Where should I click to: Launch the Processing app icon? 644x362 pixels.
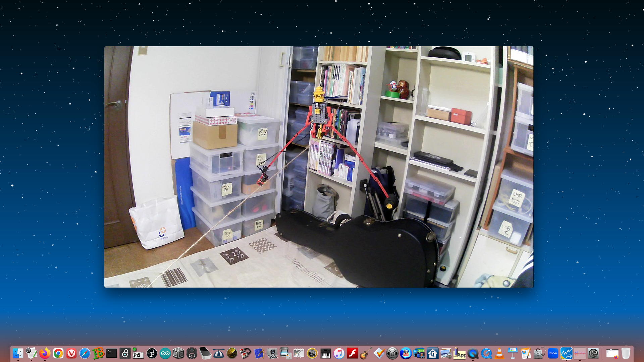pos(152,353)
